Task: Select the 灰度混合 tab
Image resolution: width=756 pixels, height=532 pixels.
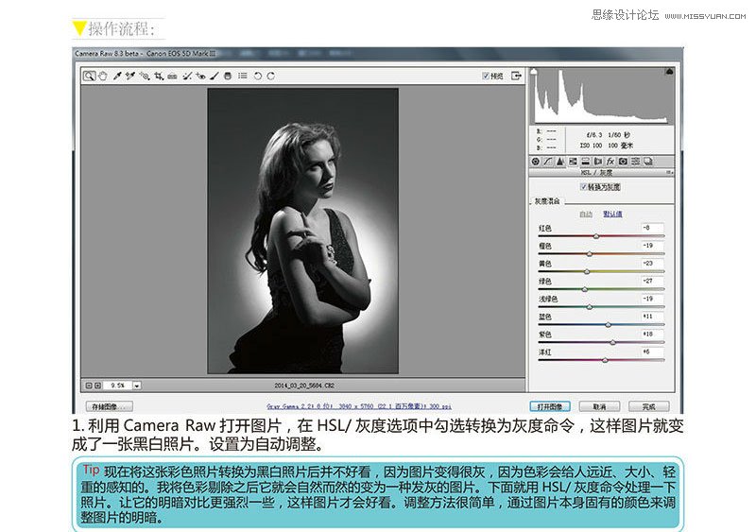Action: (x=547, y=201)
